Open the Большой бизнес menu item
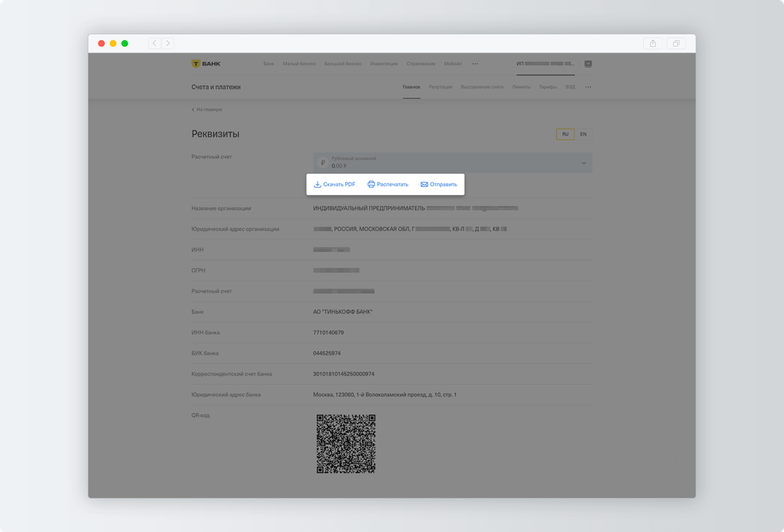Viewport: 784px width, 532px height. pos(343,64)
